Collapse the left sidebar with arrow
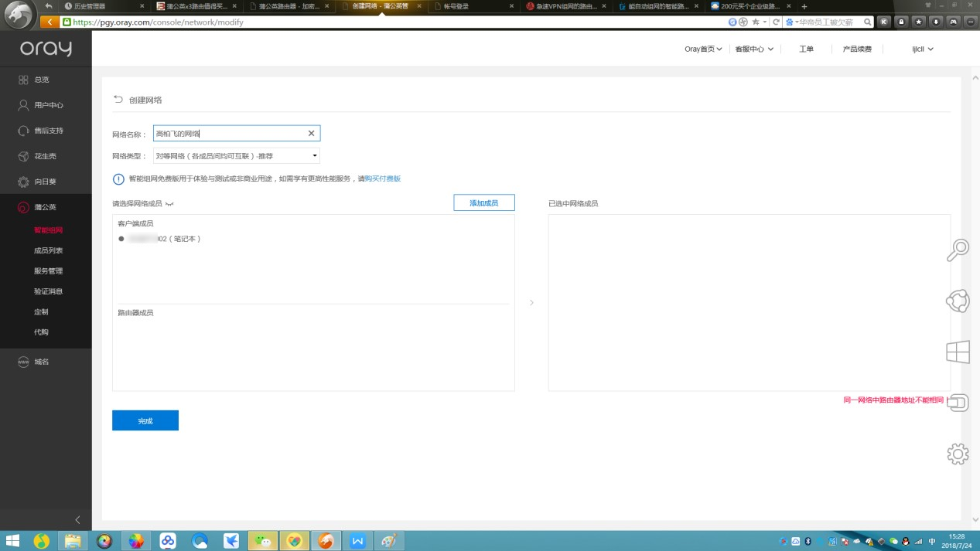 [77, 520]
